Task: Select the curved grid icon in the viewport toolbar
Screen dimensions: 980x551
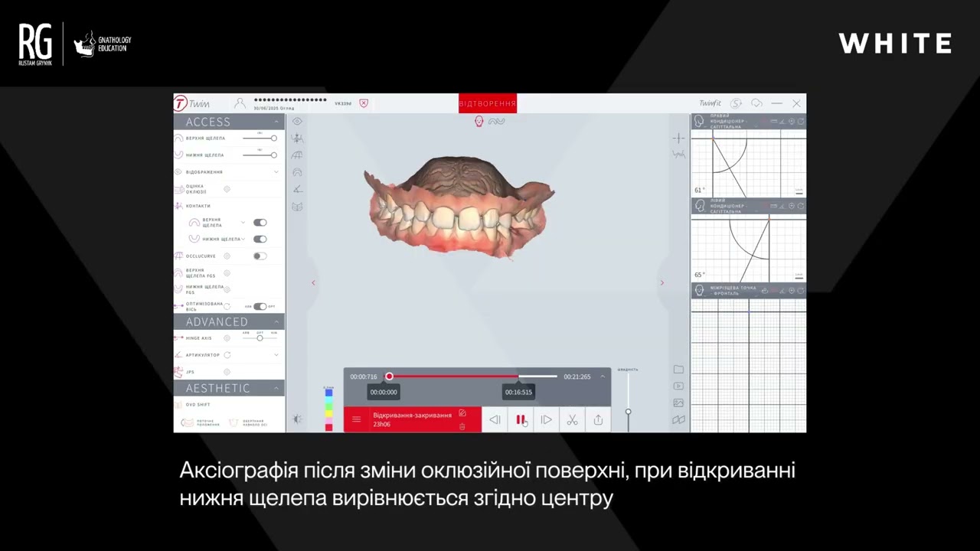Action: pos(297,155)
